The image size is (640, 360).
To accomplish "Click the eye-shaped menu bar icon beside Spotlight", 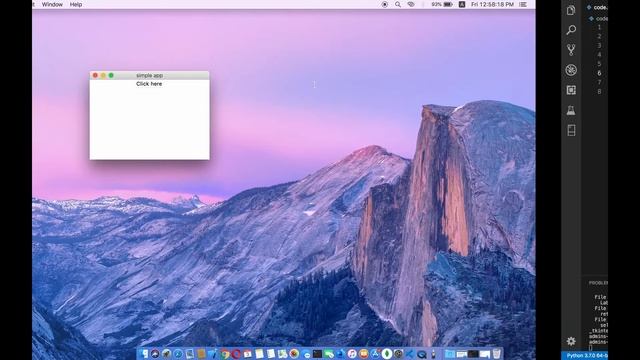I will [411, 4].
